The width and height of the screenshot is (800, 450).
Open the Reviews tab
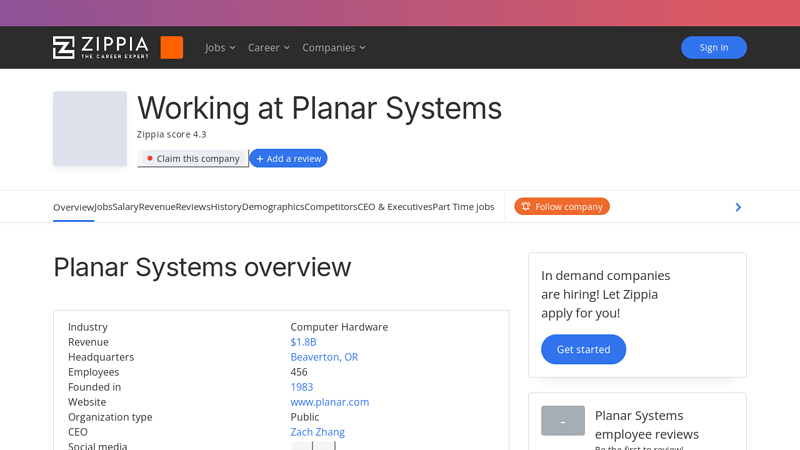click(x=193, y=207)
